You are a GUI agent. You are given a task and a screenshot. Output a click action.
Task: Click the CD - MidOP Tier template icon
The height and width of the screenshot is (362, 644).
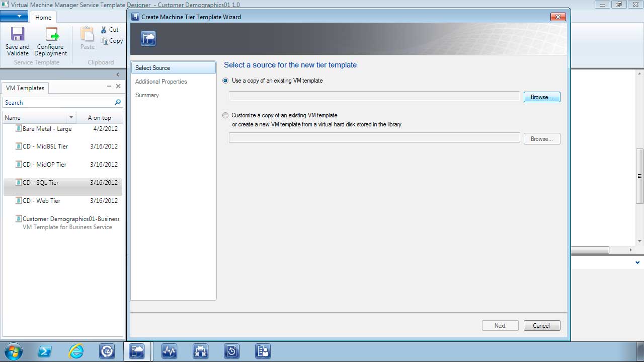point(19,164)
